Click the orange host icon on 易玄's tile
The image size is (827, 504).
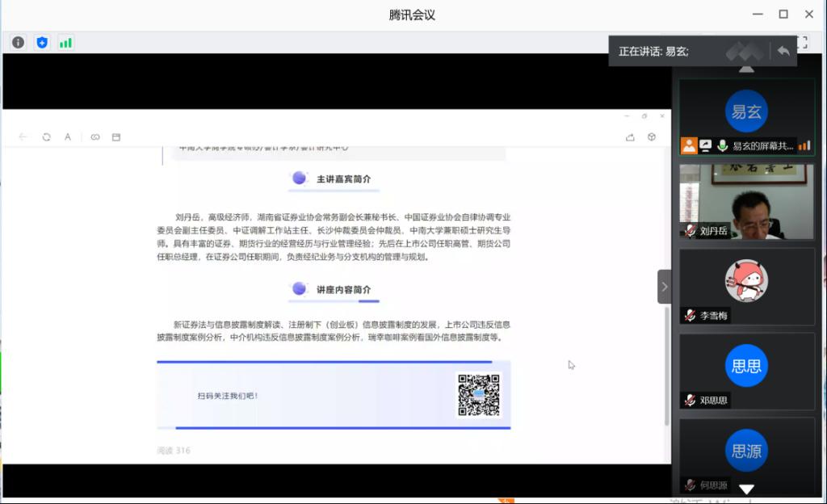click(x=688, y=146)
